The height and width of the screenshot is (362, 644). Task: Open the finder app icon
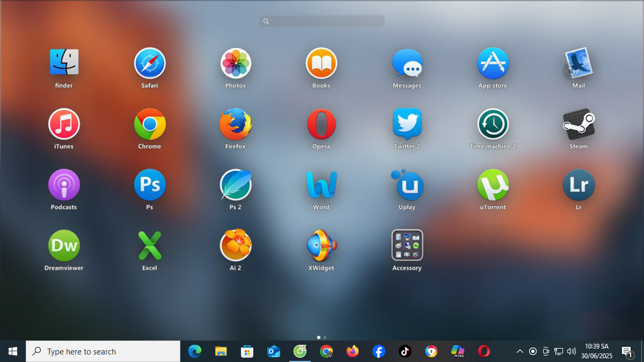tap(64, 62)
